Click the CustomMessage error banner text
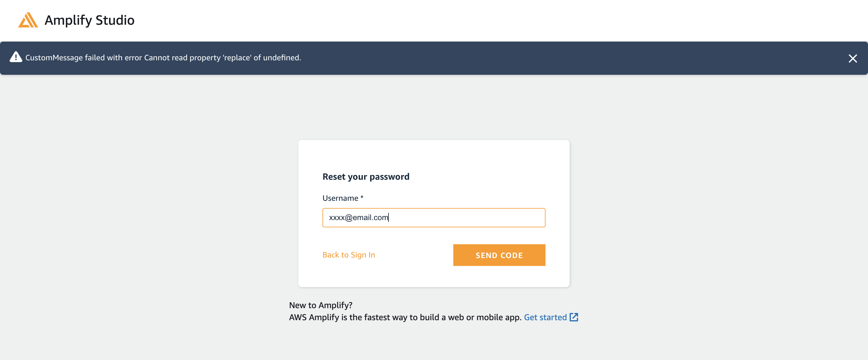This screenshot has width=868, height=360. tap(163, 57)
